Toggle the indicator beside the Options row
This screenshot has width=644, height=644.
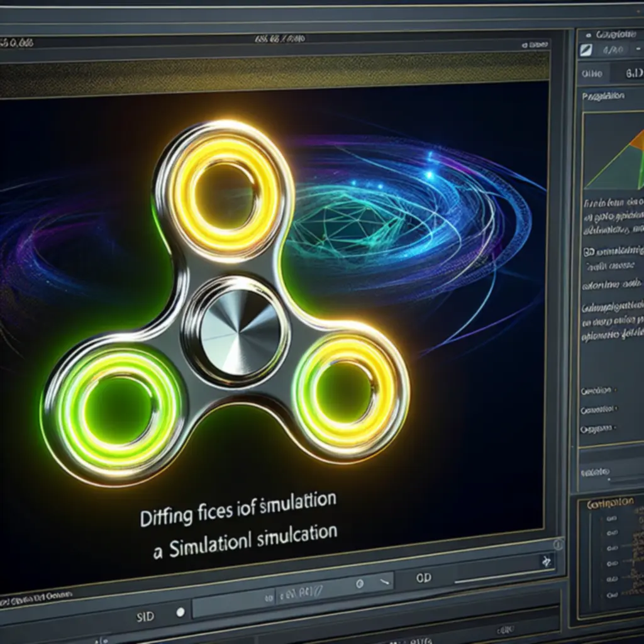615,428
